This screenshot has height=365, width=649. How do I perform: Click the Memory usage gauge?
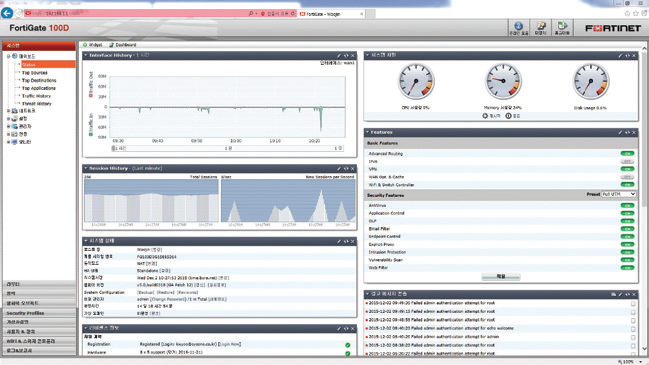point(503,82)
